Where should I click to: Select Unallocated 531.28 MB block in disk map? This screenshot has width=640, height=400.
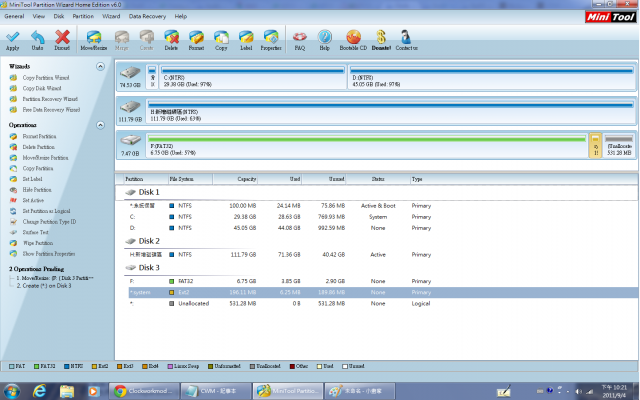click(619, 145)
